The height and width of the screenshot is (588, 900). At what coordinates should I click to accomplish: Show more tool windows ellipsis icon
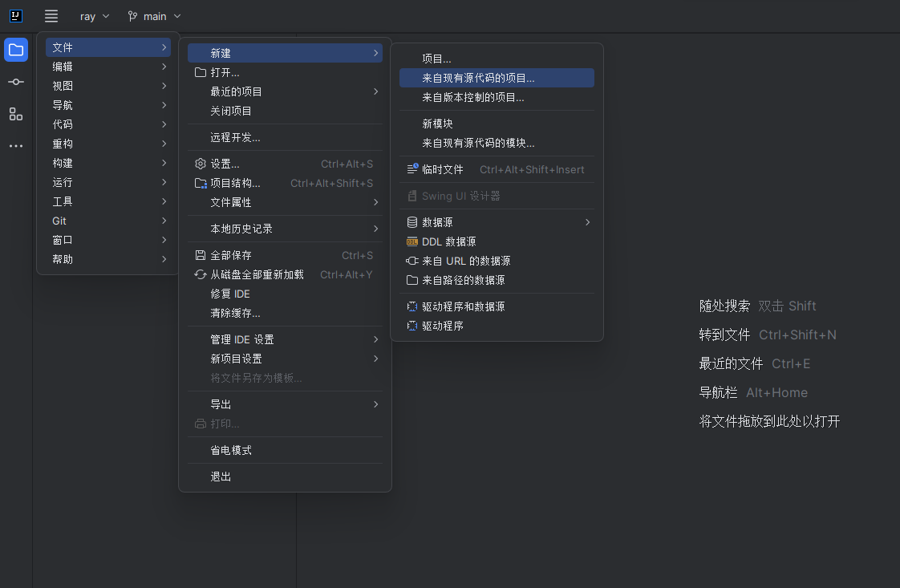tap(16, 146)
